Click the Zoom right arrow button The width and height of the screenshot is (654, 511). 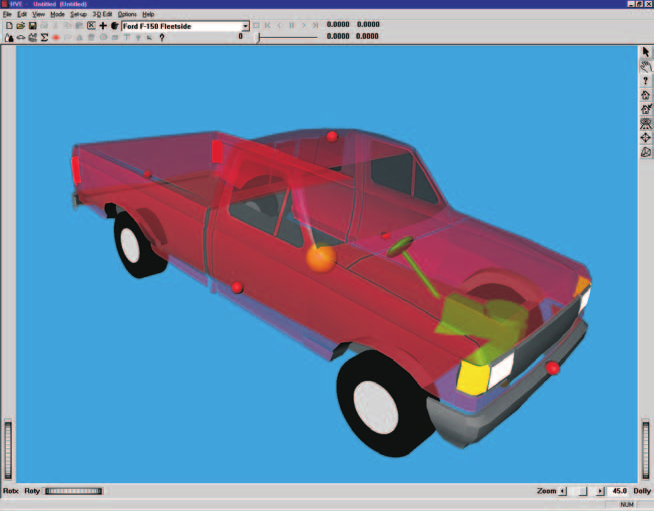point(600,491)
